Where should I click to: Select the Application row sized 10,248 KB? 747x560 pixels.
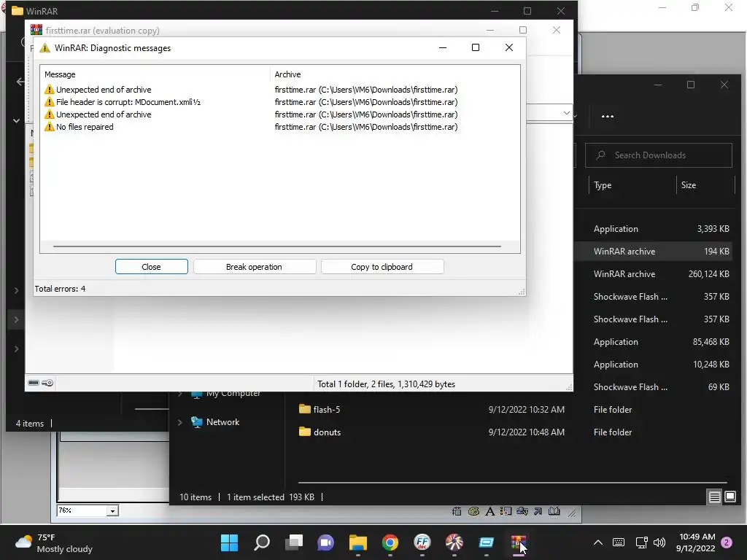[654, 365]
